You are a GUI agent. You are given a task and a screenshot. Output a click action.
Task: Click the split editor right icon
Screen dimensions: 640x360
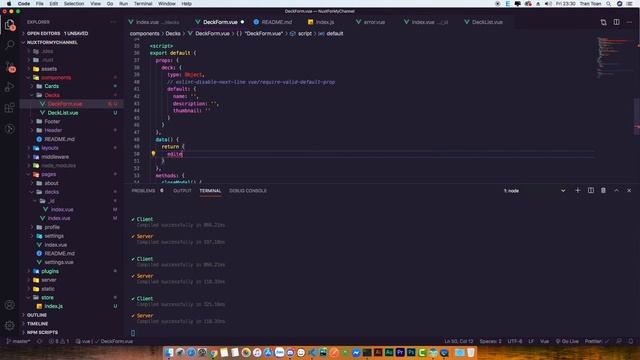(616, 22)
